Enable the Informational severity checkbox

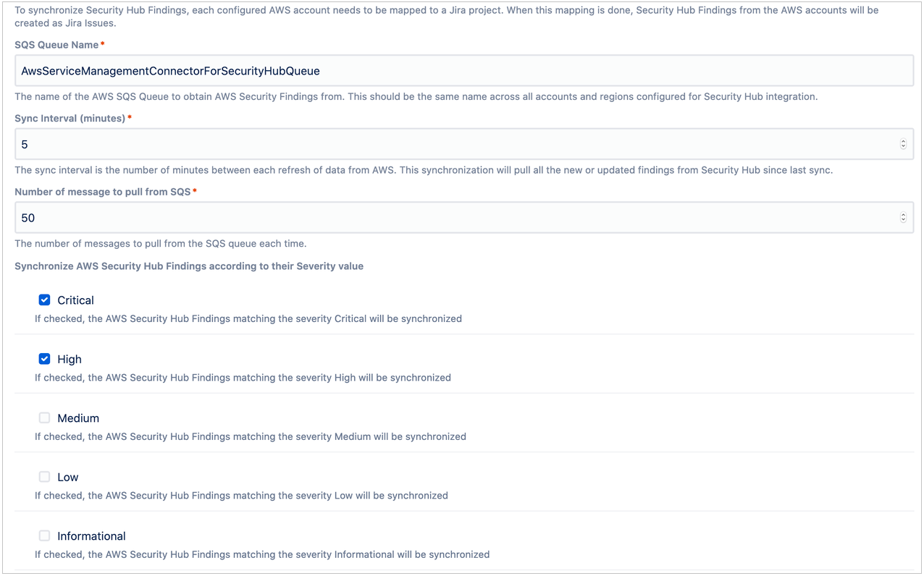44,535
